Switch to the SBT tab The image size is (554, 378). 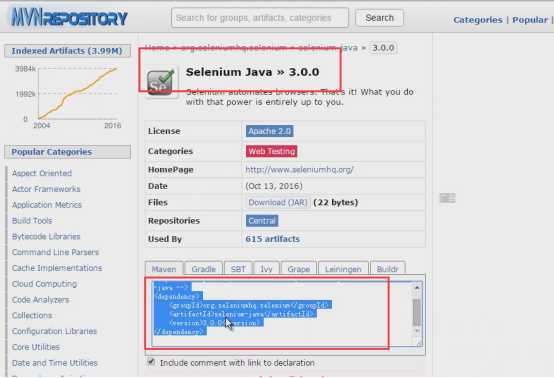(x=238, y=269)
